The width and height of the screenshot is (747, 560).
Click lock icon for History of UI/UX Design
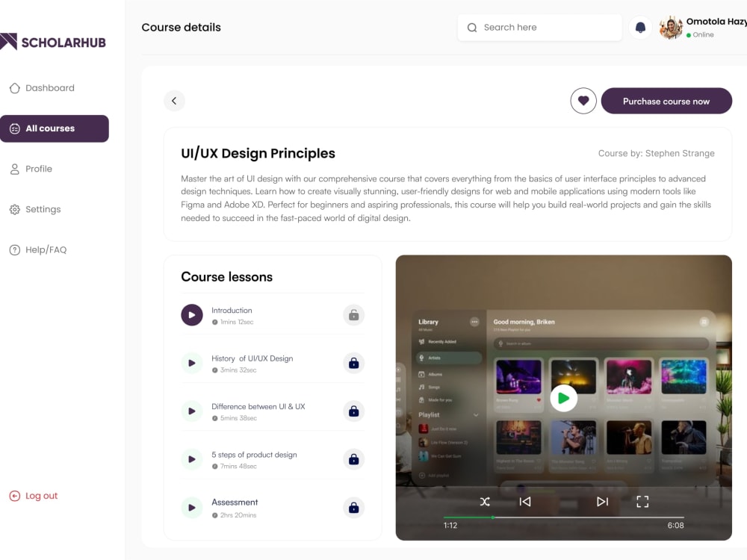click(353, 364)
